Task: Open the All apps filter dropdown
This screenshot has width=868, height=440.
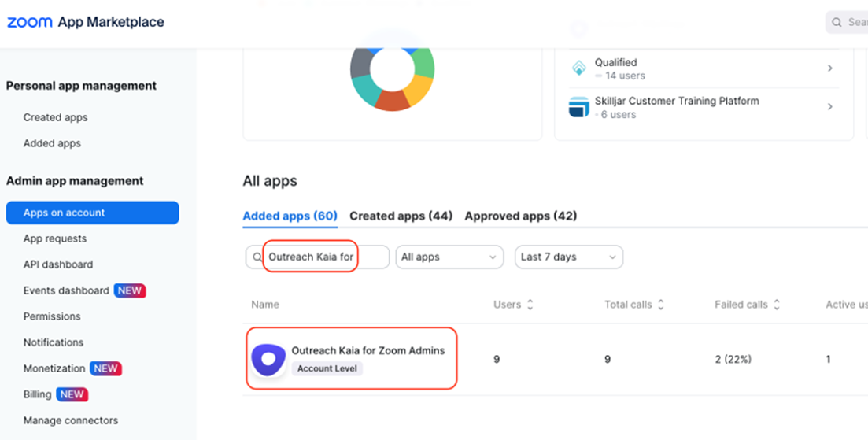Action: tap(449, 257)
